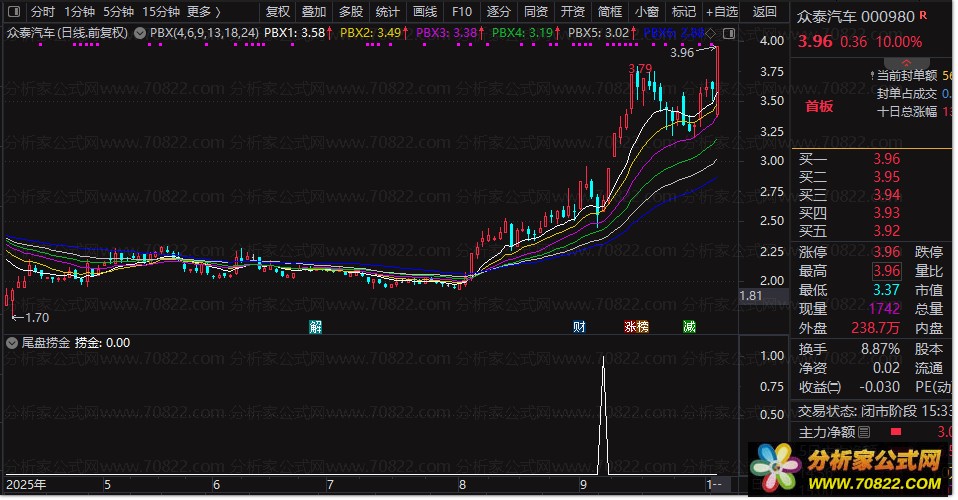958x500 pixels.
Task: Open the 逐分 toolbar option
Action: pyautogui.click(x=499, y=12)
